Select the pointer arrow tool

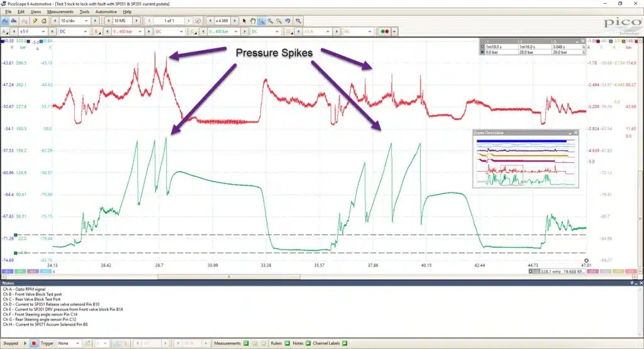(x=245, y=21)
